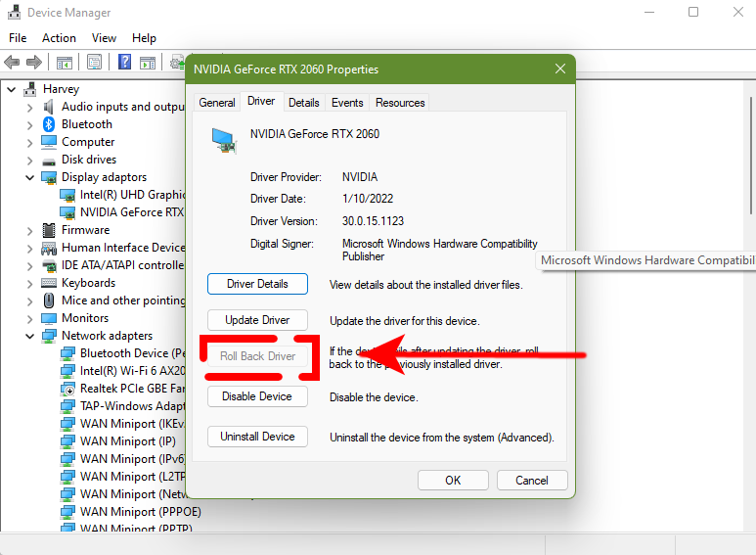Image resolution: width=756 pixels, height=555 pixels.
Task: Click the Properties sheet toolbar icon
Action: (95, 63)
